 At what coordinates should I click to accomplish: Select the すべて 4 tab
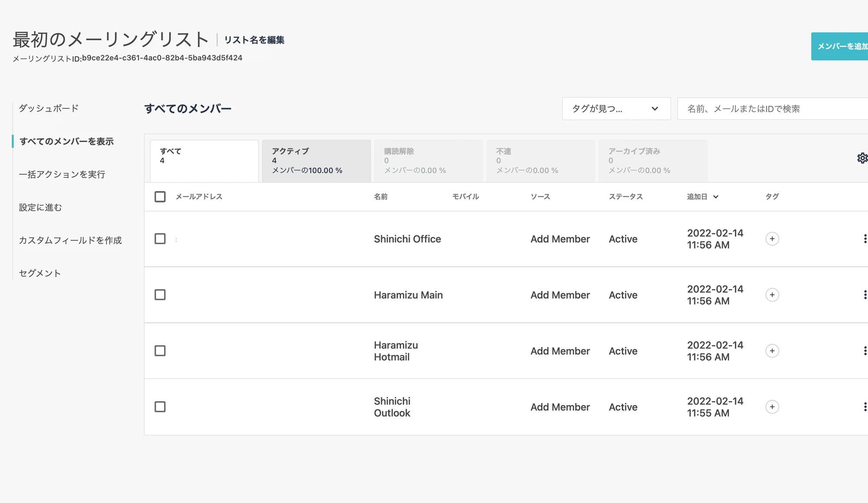point(204,161)
